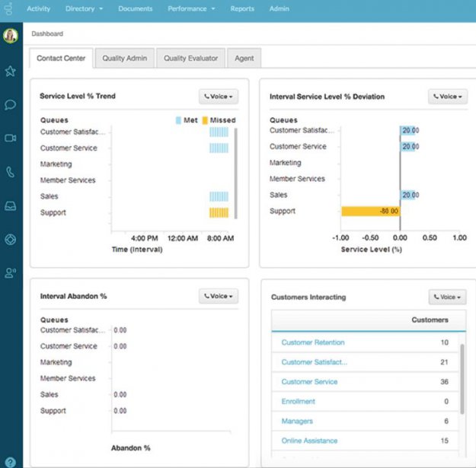Open the video camera icon
The width and height of the screenshot is (476, 468).
pos(10,138)
